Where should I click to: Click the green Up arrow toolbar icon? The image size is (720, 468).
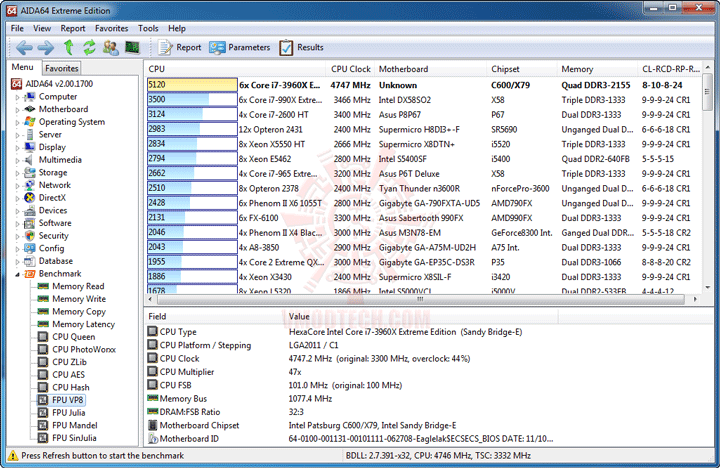pos(68,47)
